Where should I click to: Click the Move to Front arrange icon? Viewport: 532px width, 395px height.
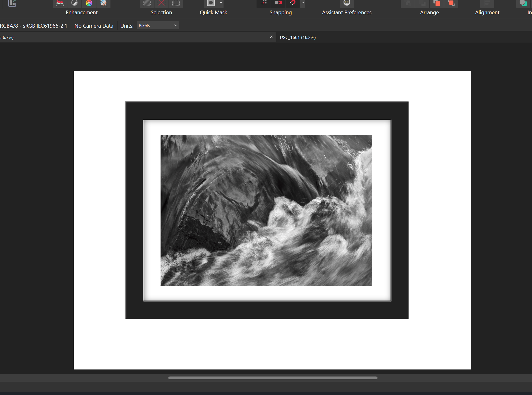point(451,3)
